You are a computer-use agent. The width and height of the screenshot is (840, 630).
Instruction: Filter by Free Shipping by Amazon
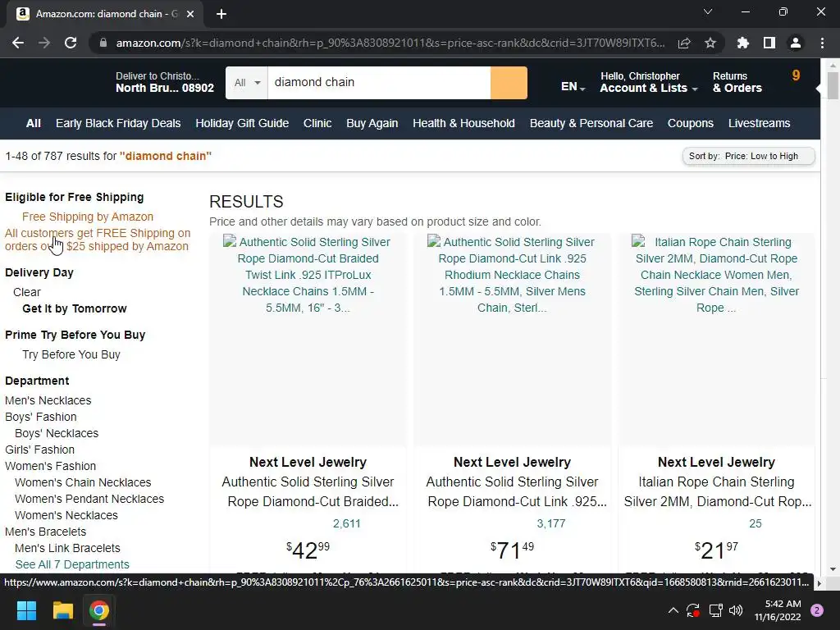coord(87,217)
